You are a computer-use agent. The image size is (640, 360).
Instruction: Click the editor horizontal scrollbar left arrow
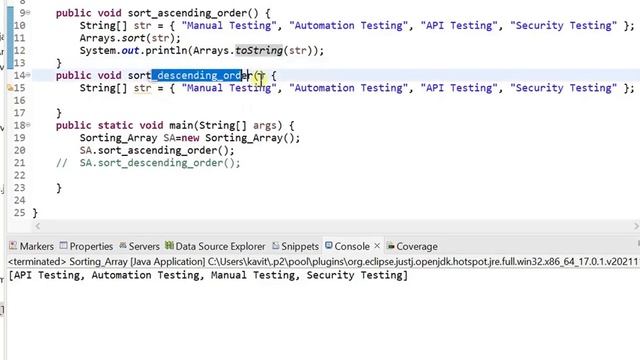coord(38,226)
